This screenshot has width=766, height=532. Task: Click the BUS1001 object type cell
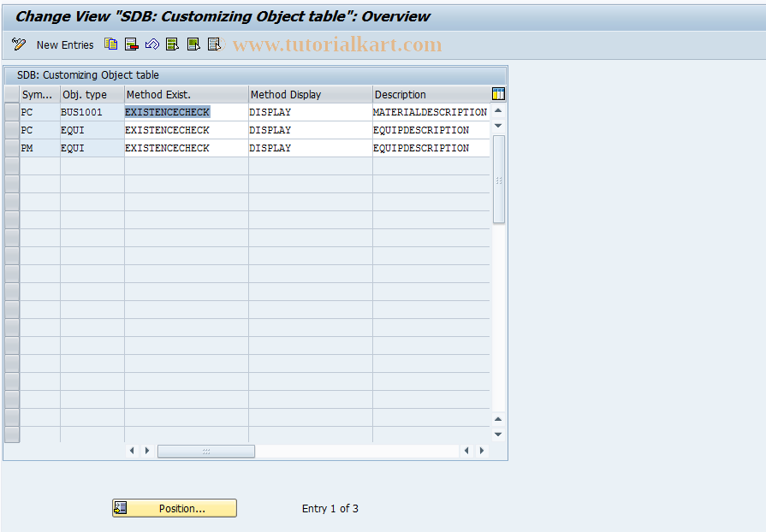(x=92, y=112)
